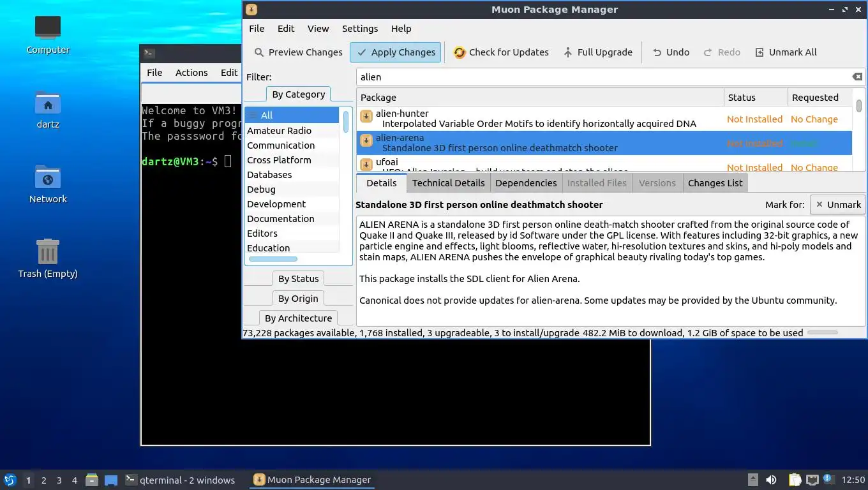Click the show desktop taskbar icon
The height and width of the screenshot is (490, 868).
pyautogui.click(x=111, y=480)
